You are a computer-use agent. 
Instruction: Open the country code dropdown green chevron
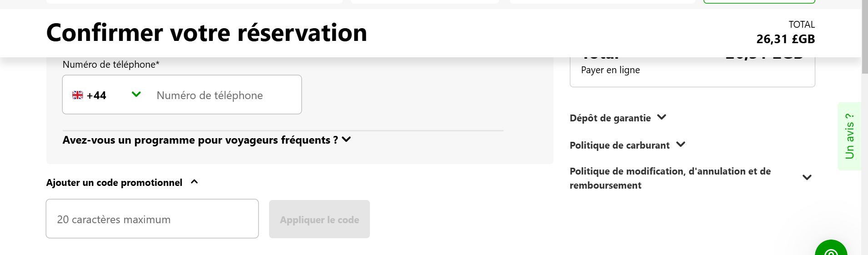[136, 95]
